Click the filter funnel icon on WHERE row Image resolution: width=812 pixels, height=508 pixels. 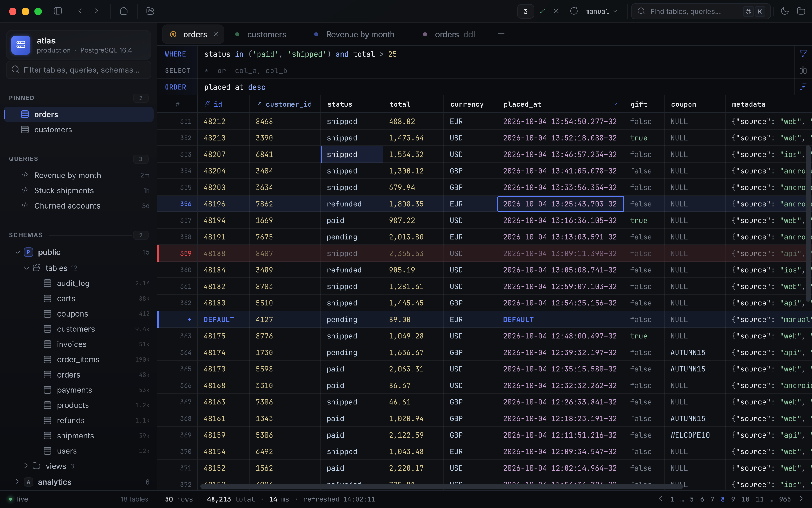803,54
